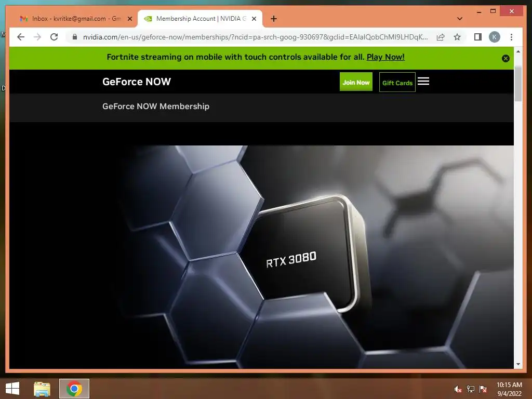The width and height of the screenshot is (532, 399).
Task: Follow the Play Now! link
Action: pyautogui.click(x=385, y=57)
